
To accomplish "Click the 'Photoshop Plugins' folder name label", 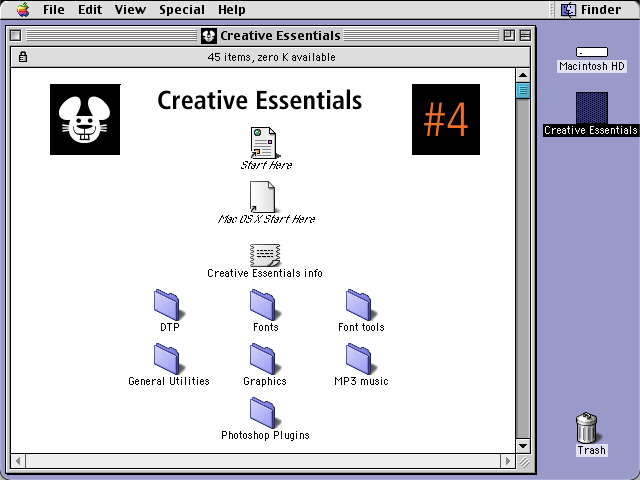I will [265, 436].
